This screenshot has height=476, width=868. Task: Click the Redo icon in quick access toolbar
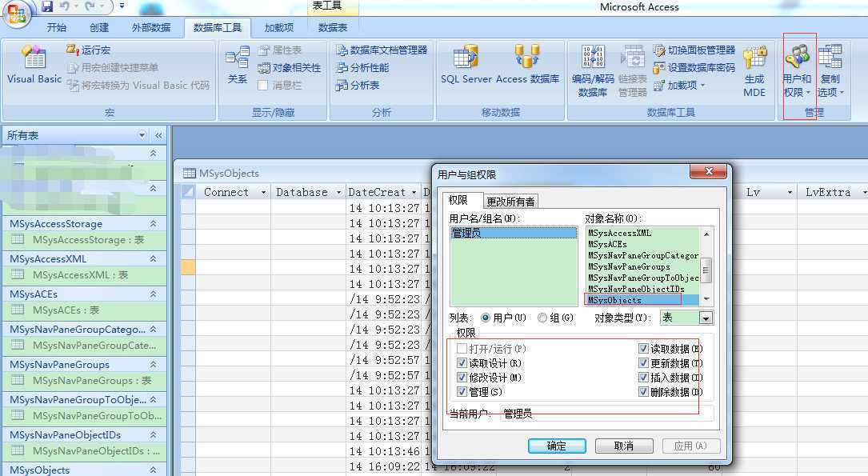[90, 6]
